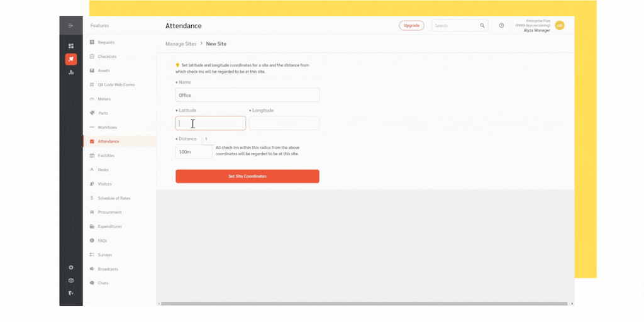Click the Longitude input field
This screenshot has width=644, height=322.
284,123
